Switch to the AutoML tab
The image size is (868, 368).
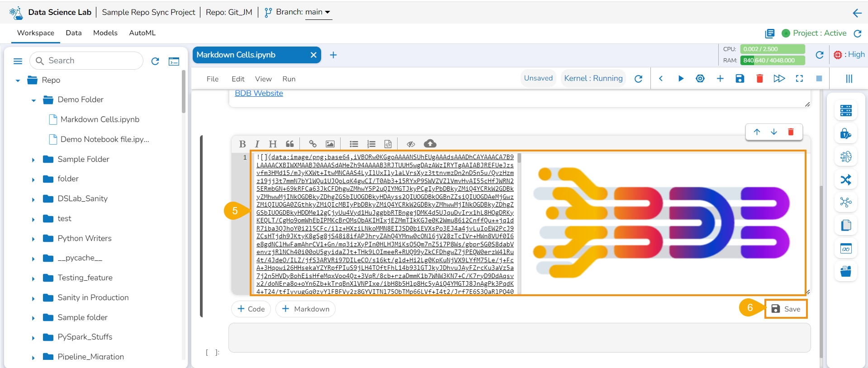pos(142,33)
